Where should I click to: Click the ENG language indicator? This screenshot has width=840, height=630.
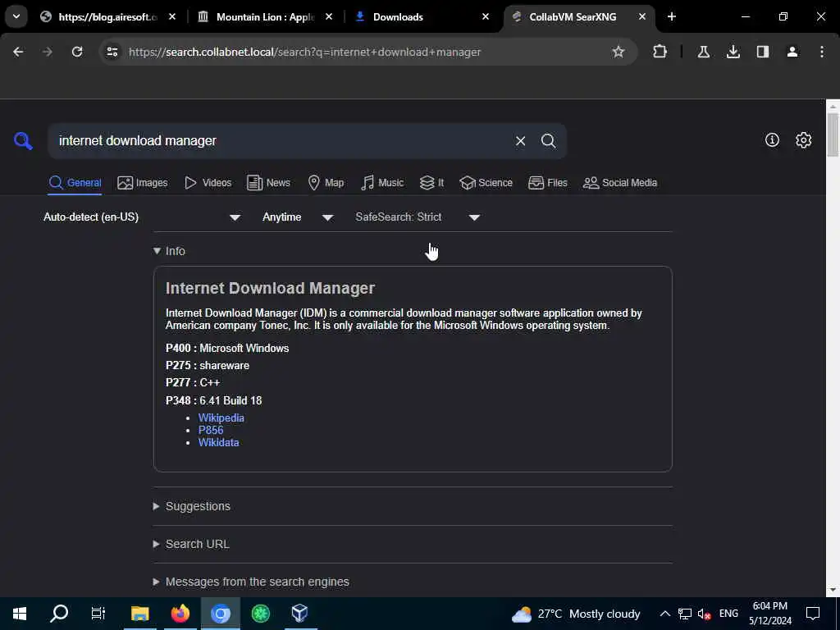(728, 614)
